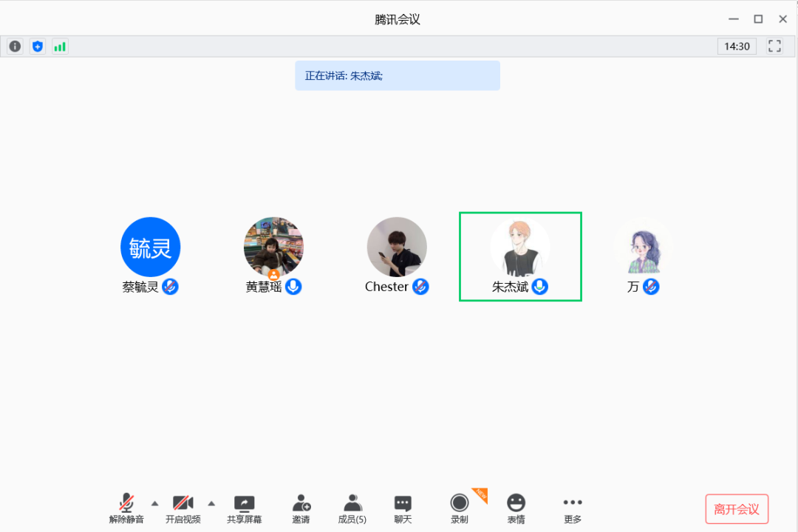Click the blue security shield icon
798x532 pixels.
pos(38,47)
